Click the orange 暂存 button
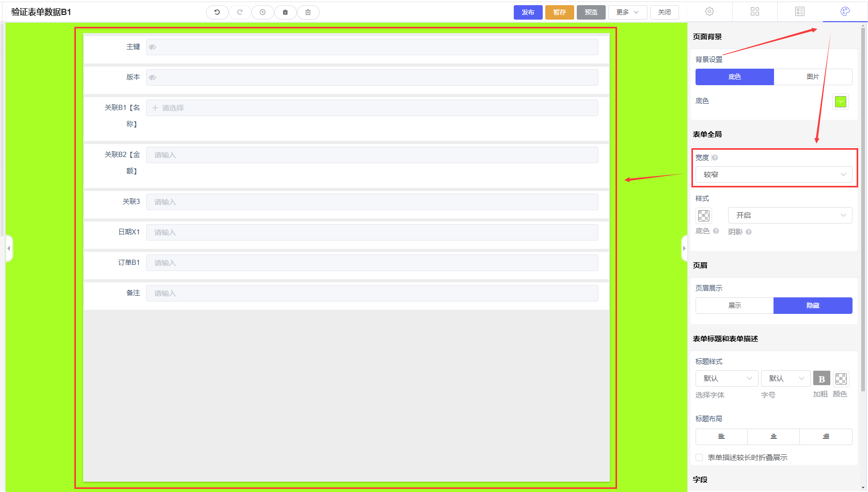This screenshot has height=492, width=868. click(x=559, y=12)
